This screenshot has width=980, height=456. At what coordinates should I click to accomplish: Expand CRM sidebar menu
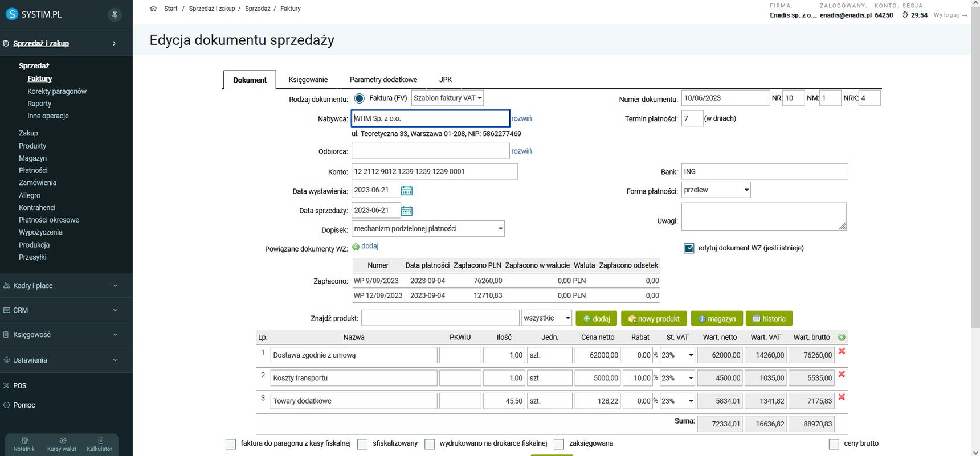click(x=66, y=310)
